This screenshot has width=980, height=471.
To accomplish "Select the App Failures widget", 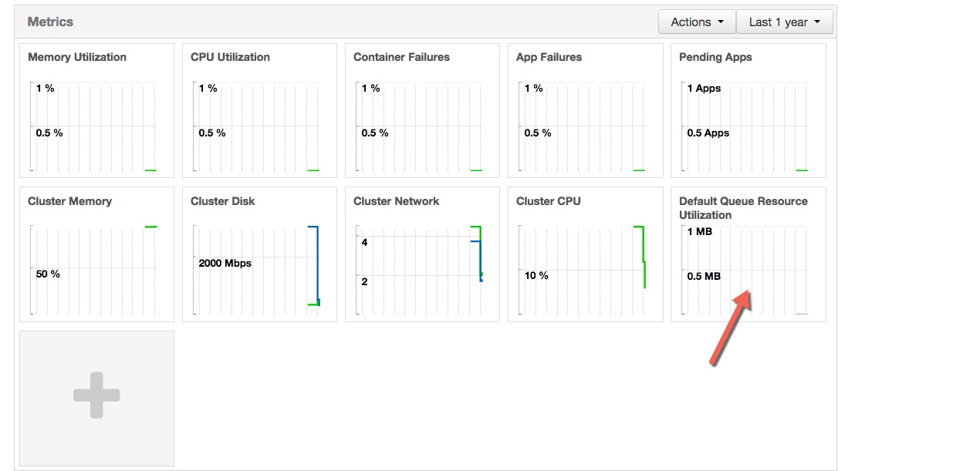I will coord(585,109).
